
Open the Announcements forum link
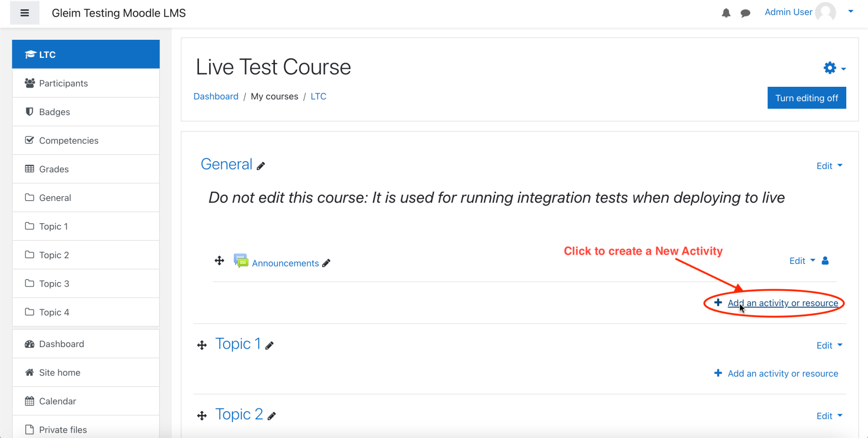(x=285, y=263)
